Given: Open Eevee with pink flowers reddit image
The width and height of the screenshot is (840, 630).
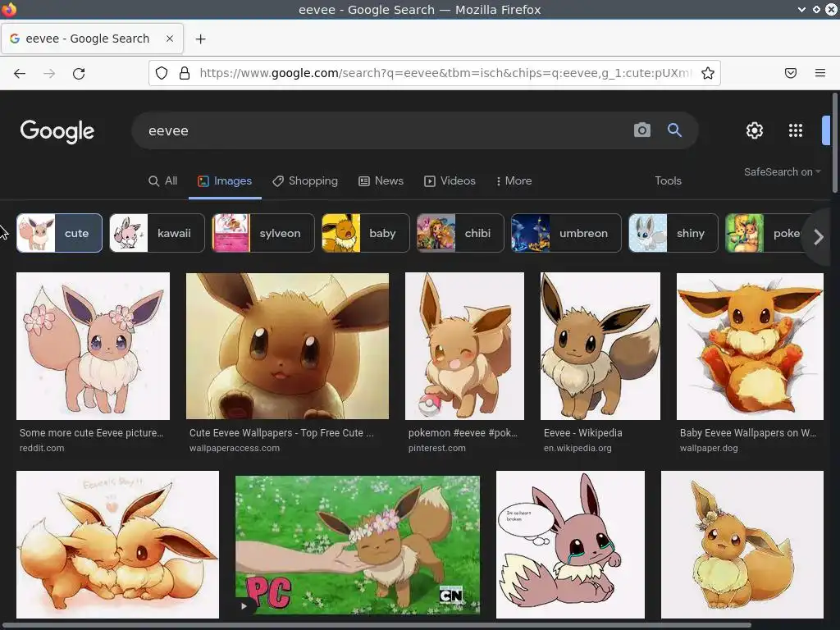Looking at the screenshot, I should pyautogui.click(x=94, y=346).
